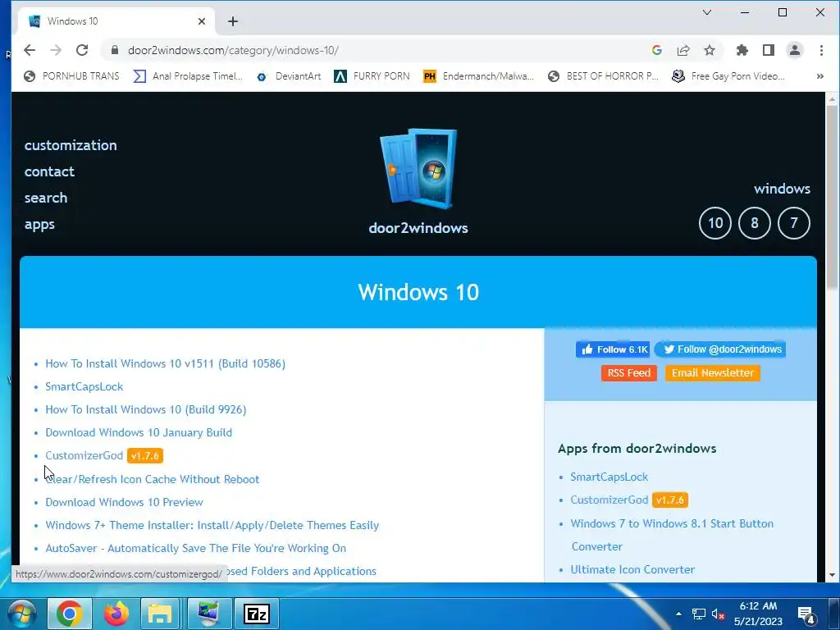840x630 pixels.
Task: Go back using the browser back arrow
Action: click(x=30, y=50)
